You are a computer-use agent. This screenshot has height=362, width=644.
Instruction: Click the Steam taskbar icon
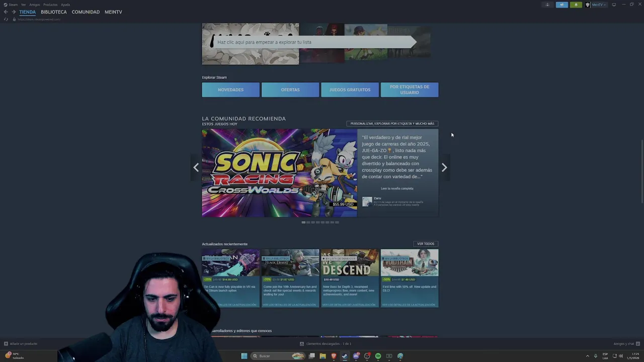click(x=345, y=356)
